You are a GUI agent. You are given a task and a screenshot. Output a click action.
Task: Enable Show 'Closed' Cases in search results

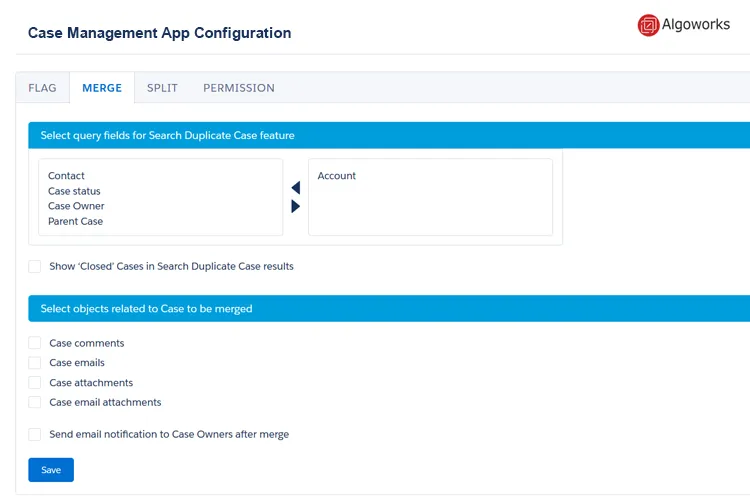(x=34, y=267)
